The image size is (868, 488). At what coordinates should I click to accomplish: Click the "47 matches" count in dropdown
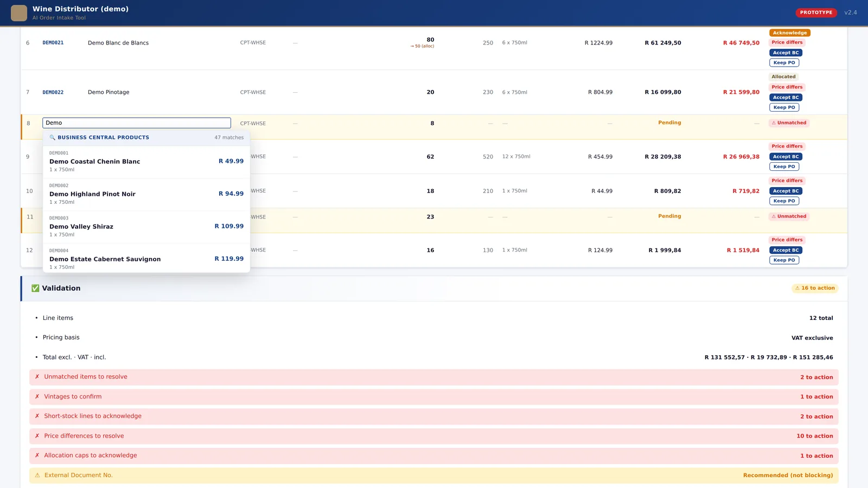click(229, 138)
